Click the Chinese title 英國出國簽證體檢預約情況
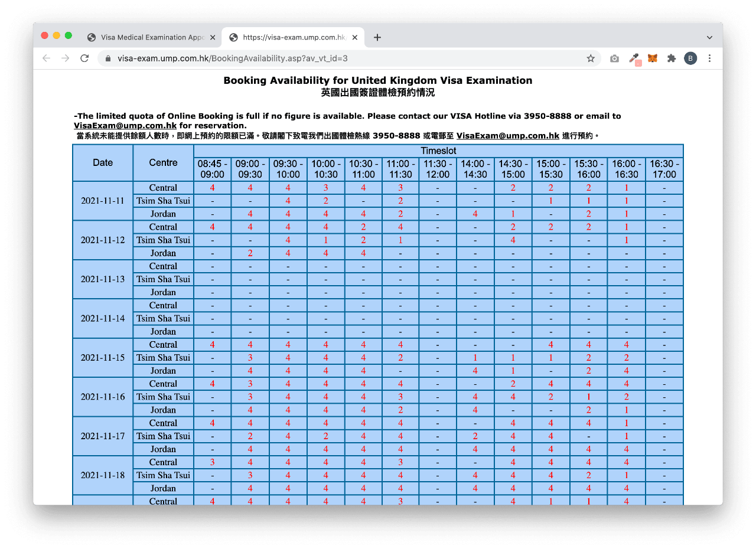This screenshot has width=756, height=549. pos(378,93)
